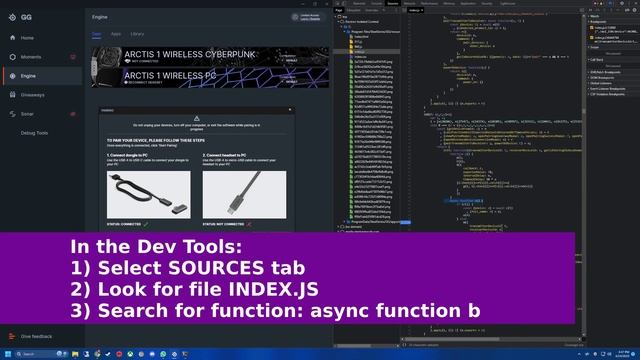Click index.html in the Sources file tree
Image resolution: width=640 pixels, height=360 pixels.
[x=361, y=37]
